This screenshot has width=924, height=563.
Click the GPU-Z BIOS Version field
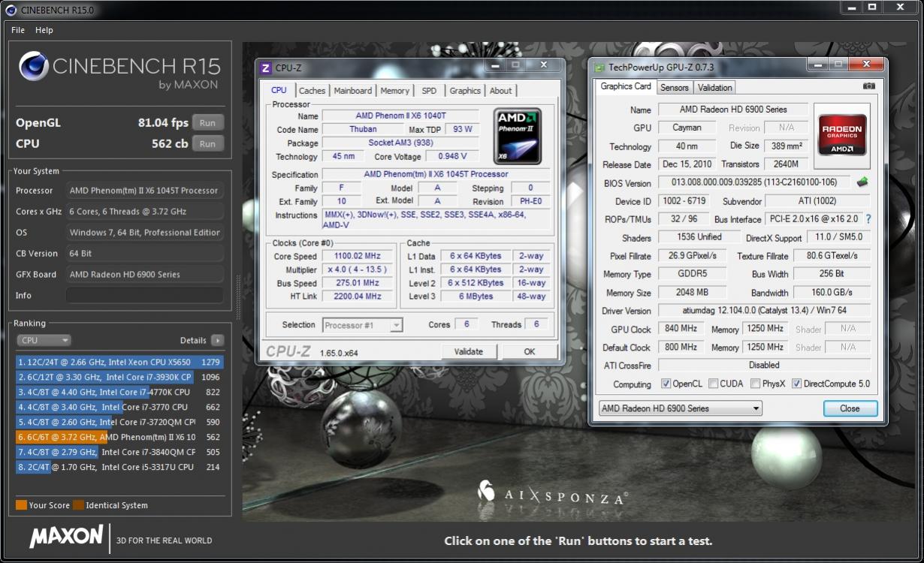(754, 182)
